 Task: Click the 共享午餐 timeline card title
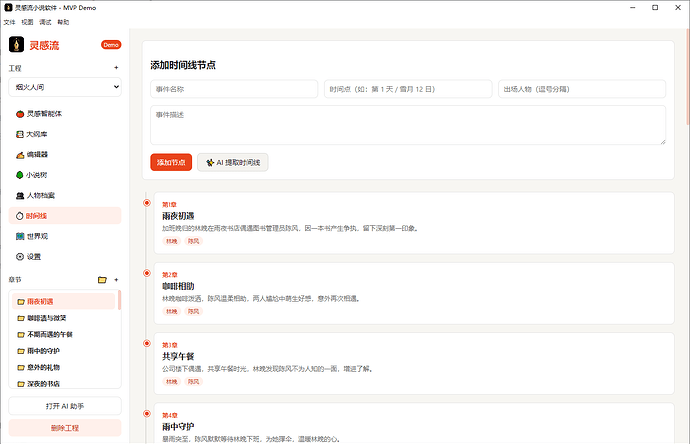178,356
